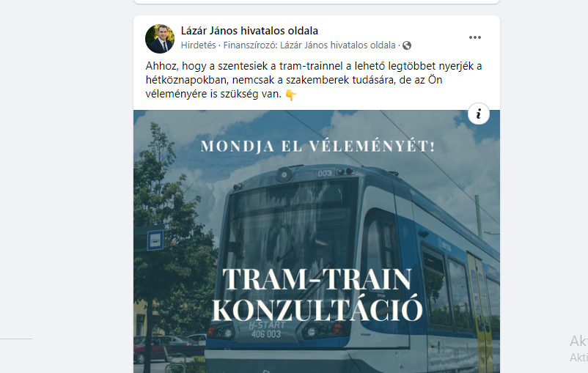Click Finanszírozó: Lázár János hivatalos oldala text
This screenshot has width=588, height=373.
point(309,45)
